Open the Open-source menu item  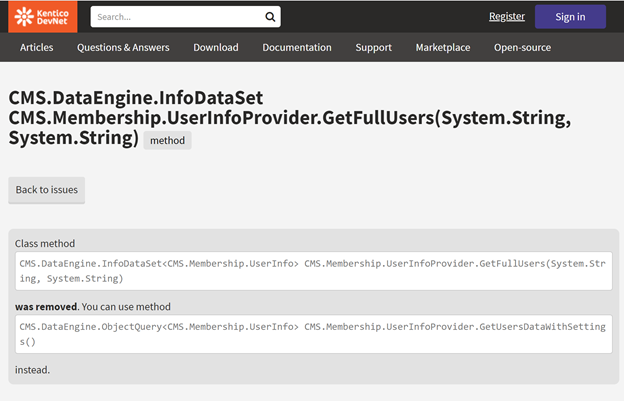[x=523, y=47]
